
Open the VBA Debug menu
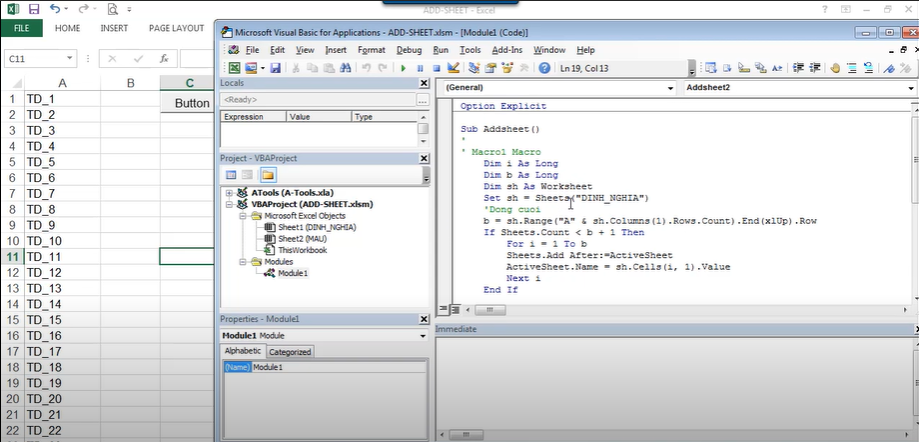[409, 50]
